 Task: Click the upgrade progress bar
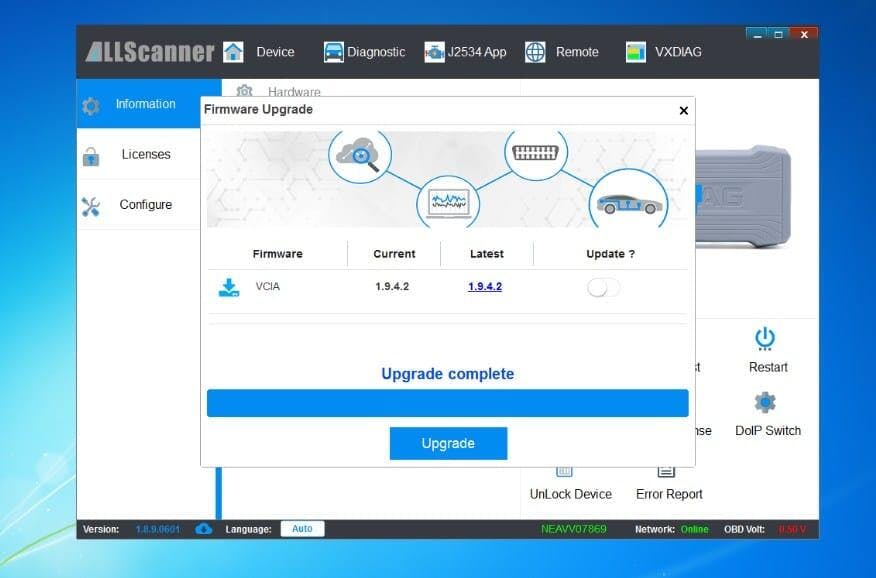coord(447,403)
